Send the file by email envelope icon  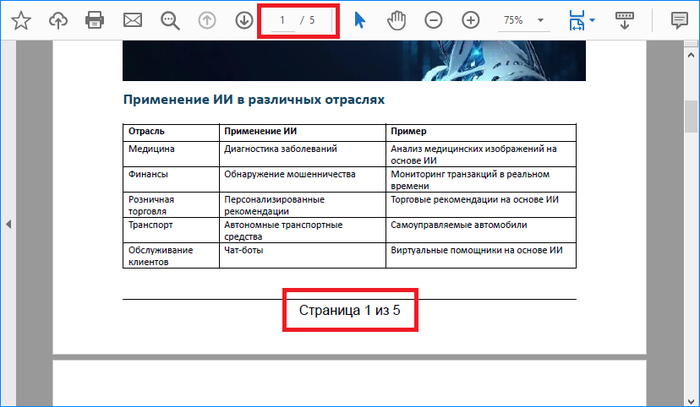[x=133, y=21]
